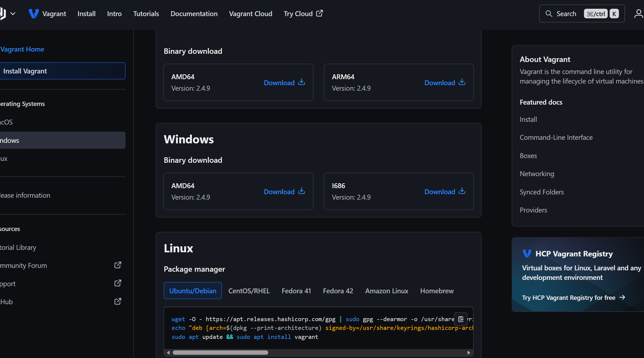Click the code scrollbar left arrow
Viewport: 644px width, 358px height.
coord(168,353)
